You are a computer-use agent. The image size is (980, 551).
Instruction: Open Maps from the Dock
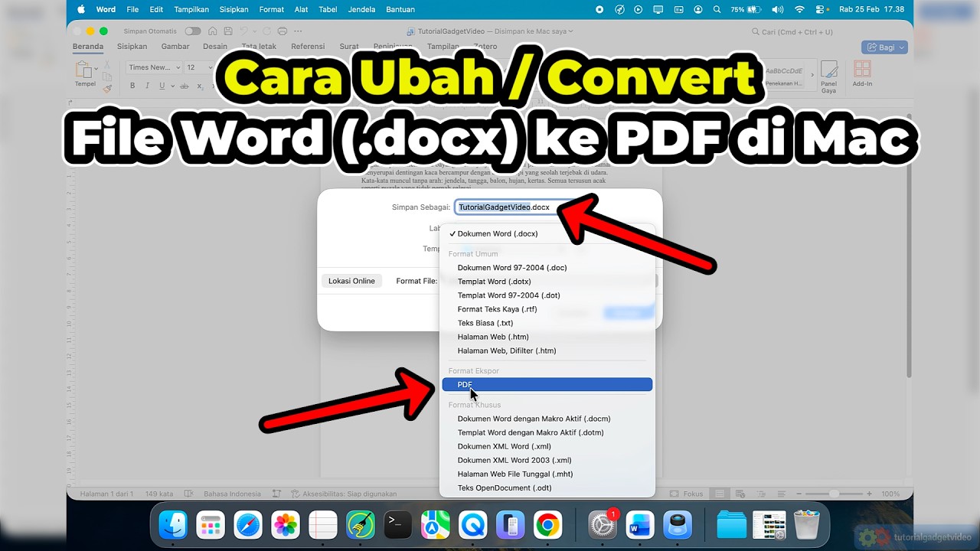(436, 525)
